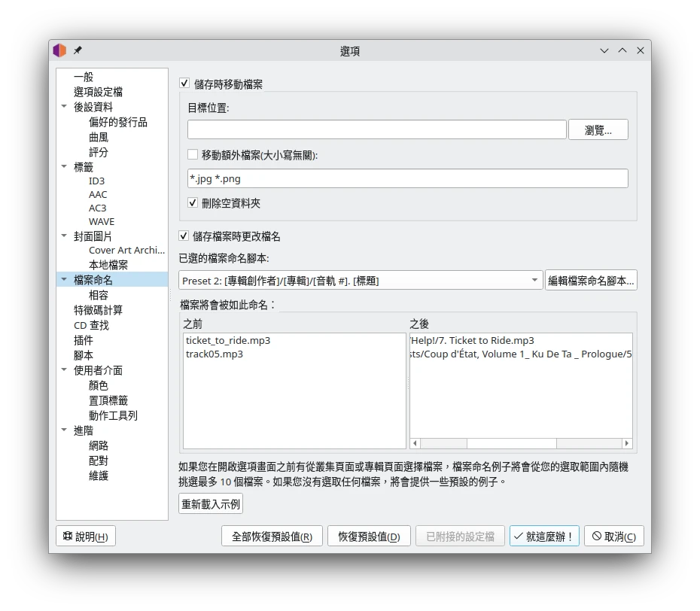
Task: Click the 目標位置 destination path field
Action: pyautogui.click(x=376, y=129)
